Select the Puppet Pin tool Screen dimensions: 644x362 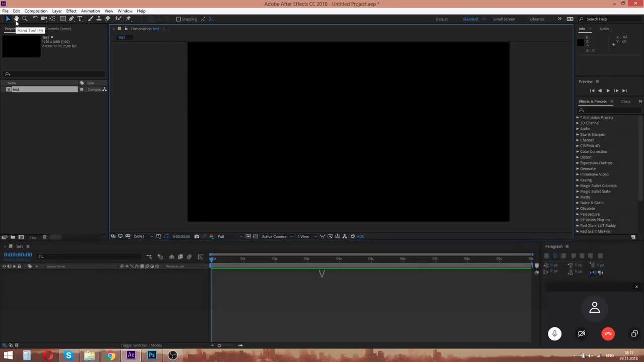129,19
